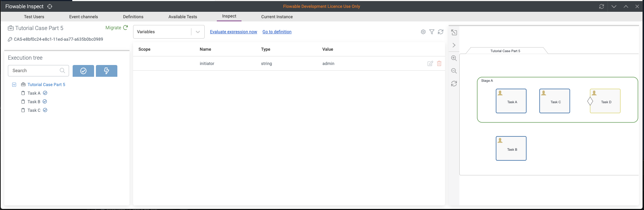Switch to the Definitions tab

133,17
